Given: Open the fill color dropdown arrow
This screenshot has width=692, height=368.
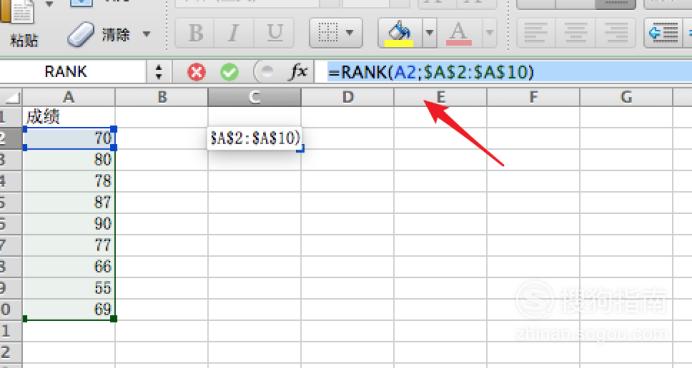Looking at the screenshot, I should point(429,33).
